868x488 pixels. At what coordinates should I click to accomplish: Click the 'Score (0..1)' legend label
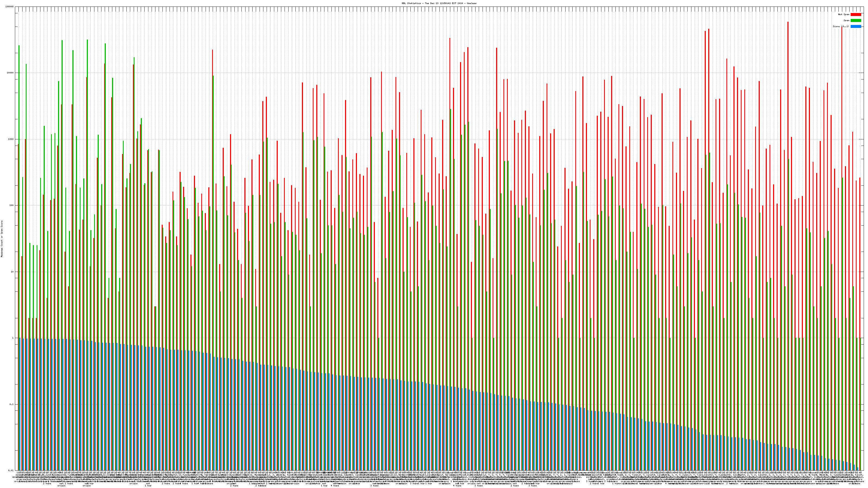(841, 26)
